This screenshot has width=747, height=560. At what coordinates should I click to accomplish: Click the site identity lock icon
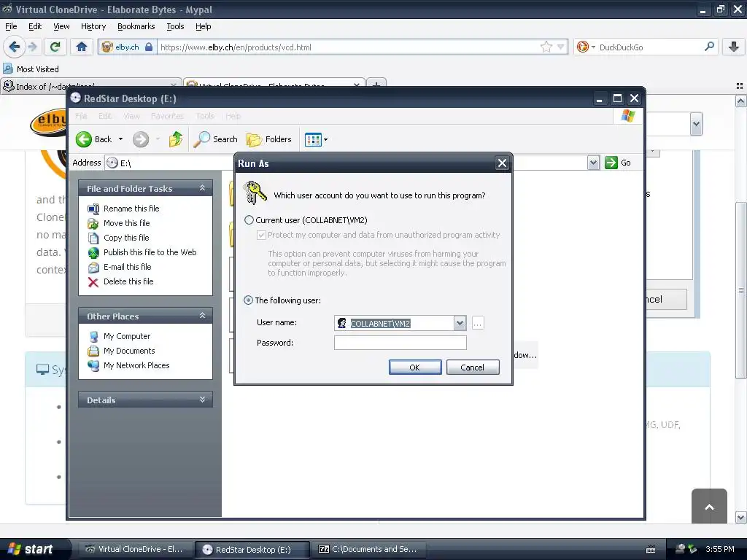[149, 47]
